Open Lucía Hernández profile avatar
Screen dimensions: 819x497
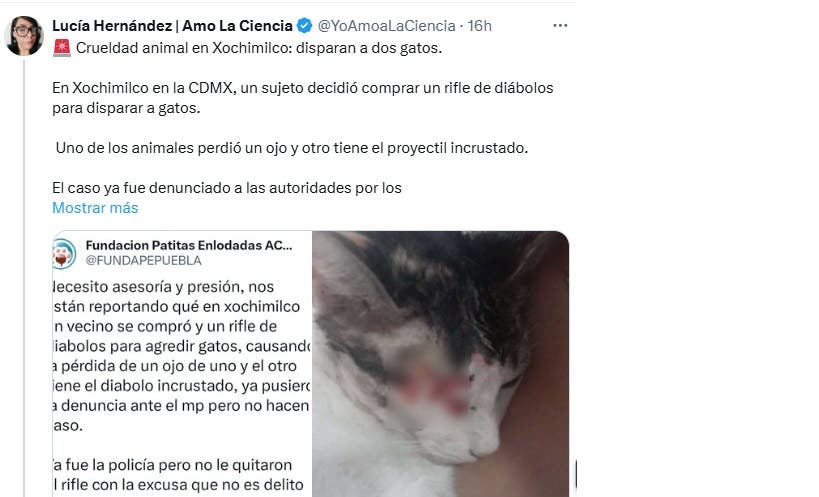pyautogui.click(x=24, y=36)
